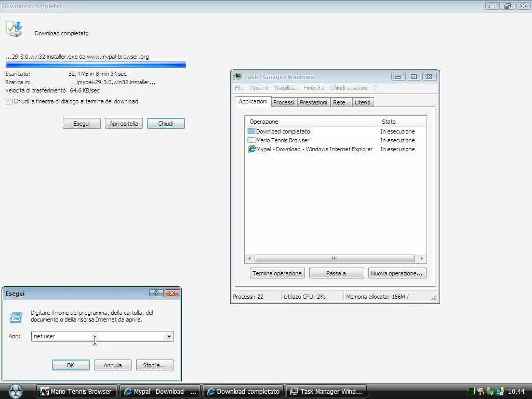
Task: Open the Opzioni menu in Task Manager
Action: pos(259,88)
